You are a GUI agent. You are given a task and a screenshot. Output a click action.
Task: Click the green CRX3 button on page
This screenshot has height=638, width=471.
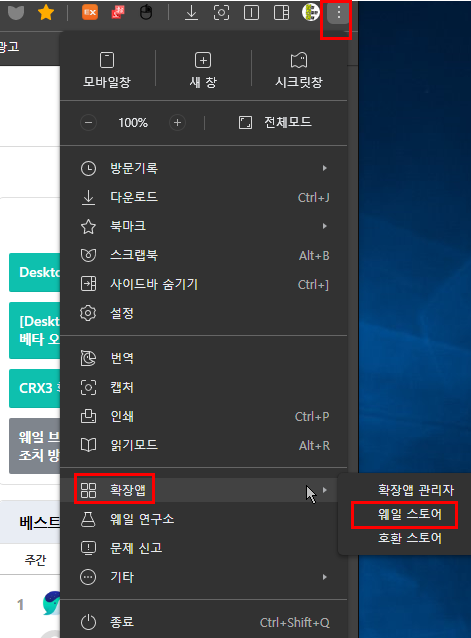[35, 388]
